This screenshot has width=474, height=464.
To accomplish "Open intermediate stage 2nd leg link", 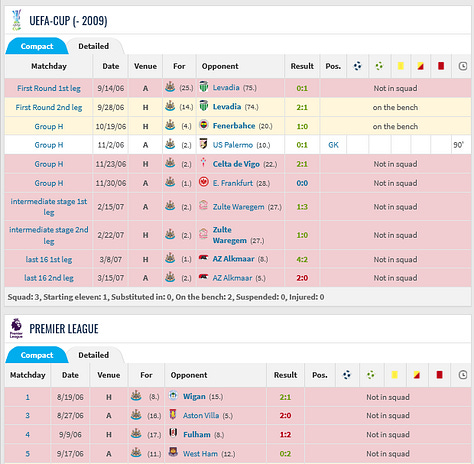I will pyautogui.click(x=49, y=235).
